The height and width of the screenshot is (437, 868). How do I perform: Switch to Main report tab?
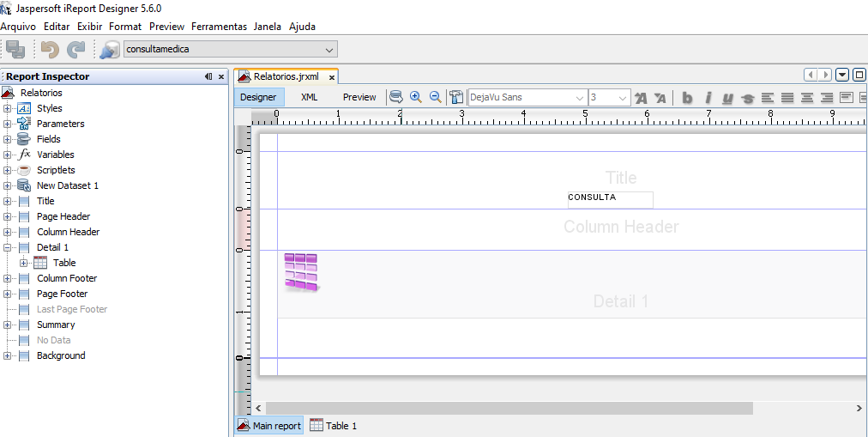coord(269,426)
